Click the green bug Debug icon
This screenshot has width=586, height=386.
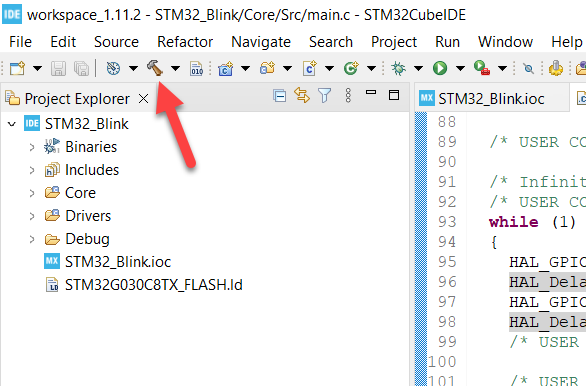click(398, 68)
